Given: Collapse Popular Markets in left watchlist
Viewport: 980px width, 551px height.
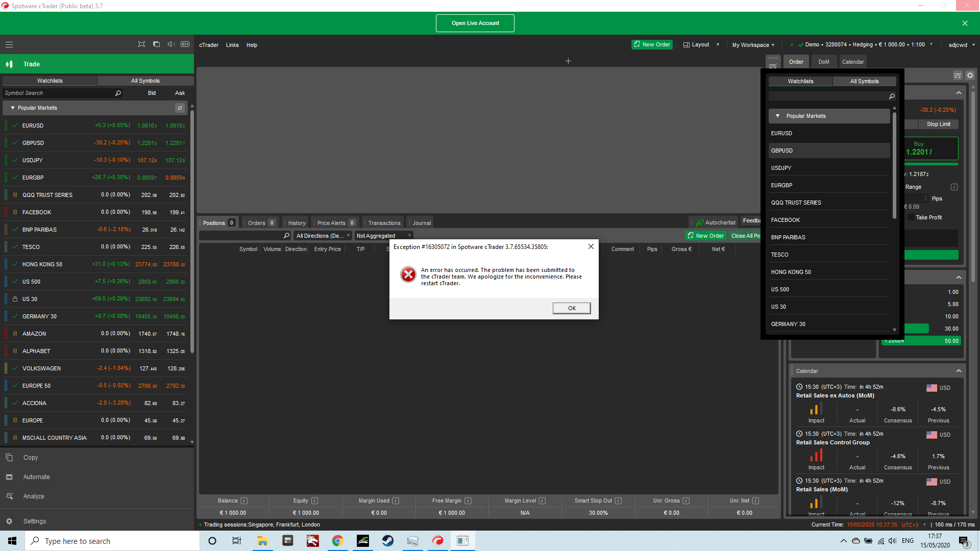Looking at the screenshot, I should click(x=13, y=108).
